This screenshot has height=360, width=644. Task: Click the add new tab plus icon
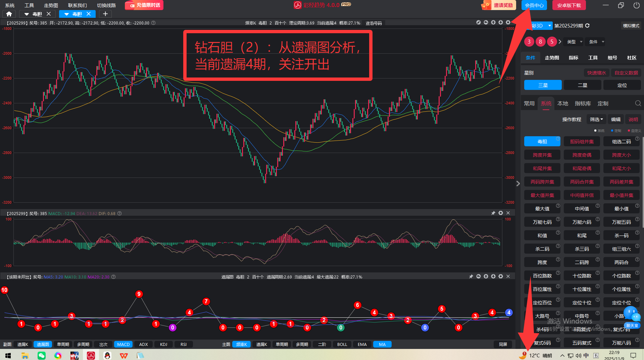[x=105, y=14]
